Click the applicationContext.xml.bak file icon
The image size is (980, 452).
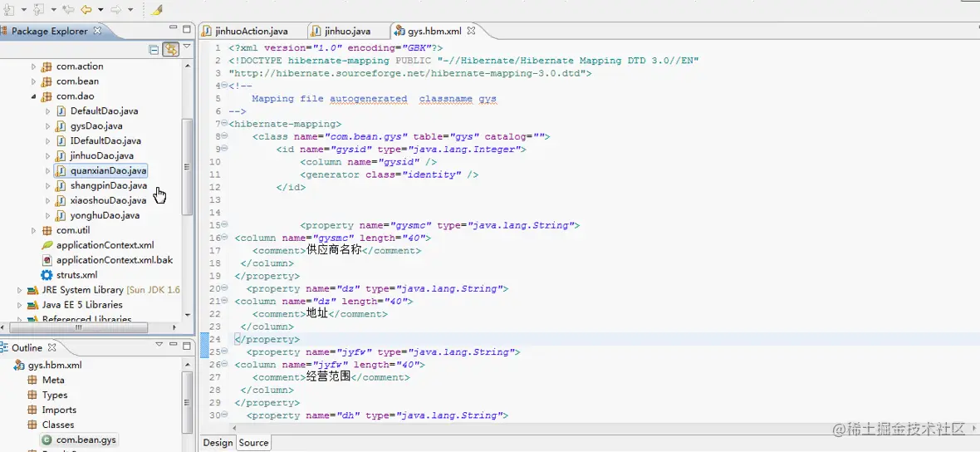47,260
